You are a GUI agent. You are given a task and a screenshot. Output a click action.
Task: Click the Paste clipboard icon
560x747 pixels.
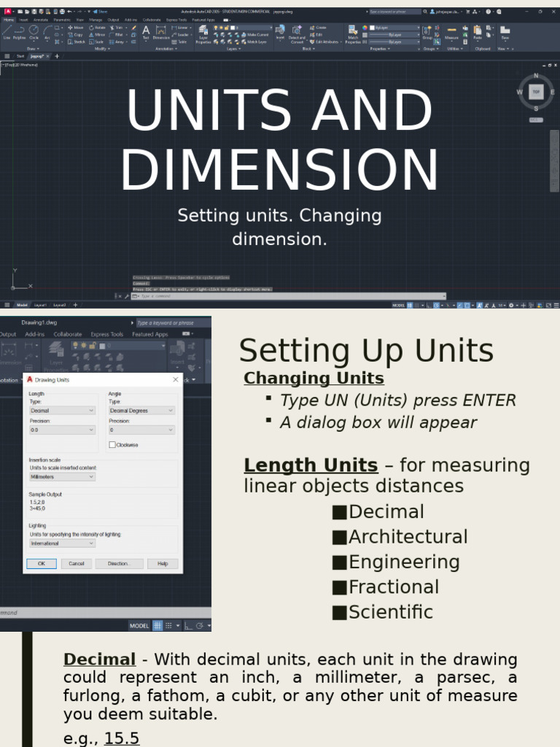pyautogui.click(x=478, y=32)
